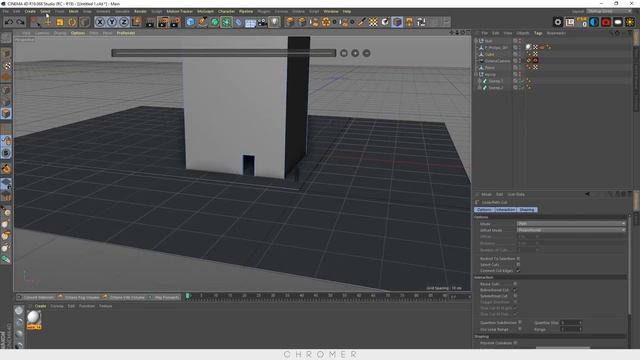Add a Camera object icon
This screenshot has height=360, width=640.
click(x=262, y=22)
